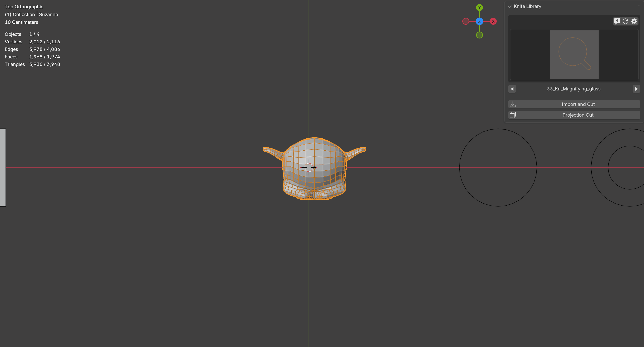
Task: Click the negative Y axis gizmo circle
Action: 479,35
